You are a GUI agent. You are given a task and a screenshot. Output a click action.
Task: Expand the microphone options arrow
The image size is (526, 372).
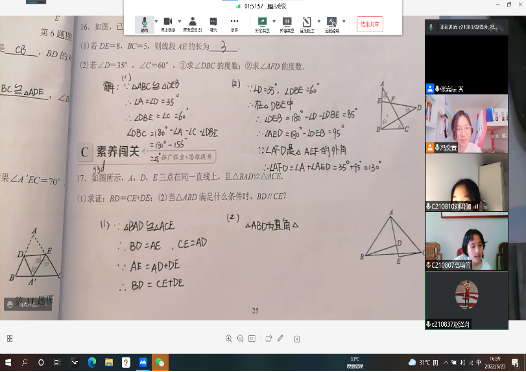point(156,21)
